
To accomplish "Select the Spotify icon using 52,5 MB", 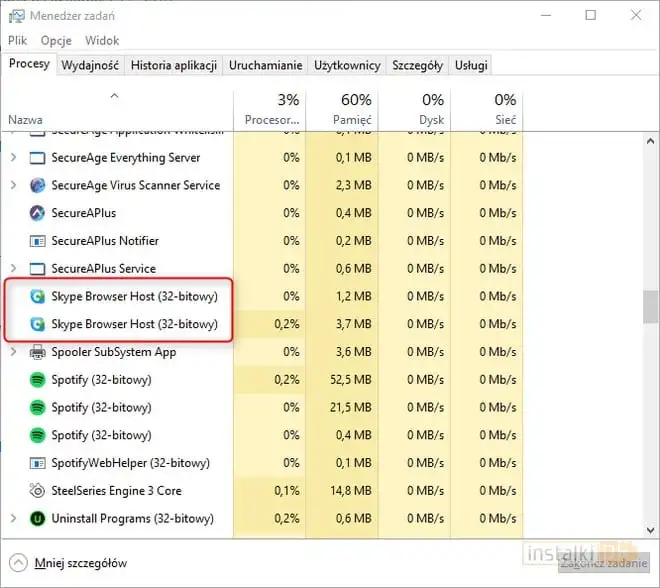I will 38,380.
